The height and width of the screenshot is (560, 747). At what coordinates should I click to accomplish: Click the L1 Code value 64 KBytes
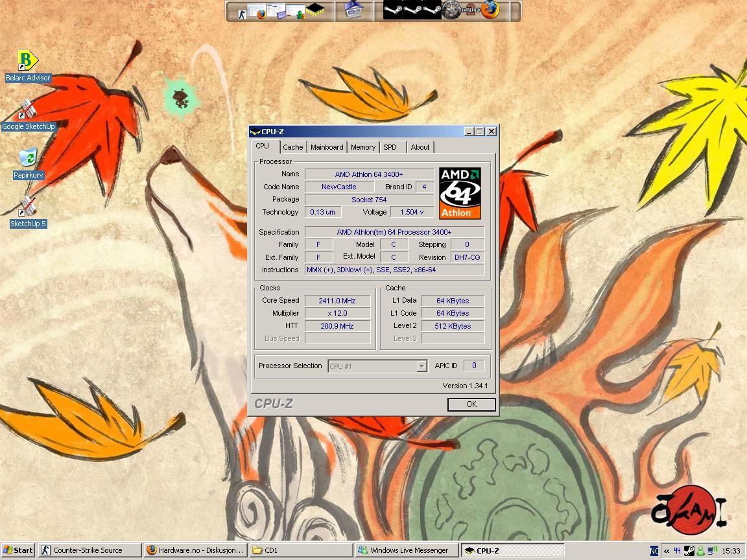(453, 313)
